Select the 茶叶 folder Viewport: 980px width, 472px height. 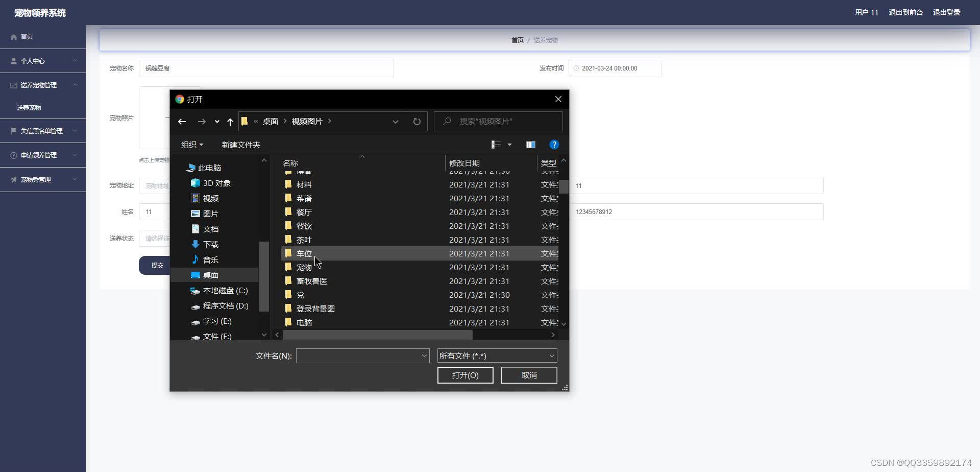point(420,240)
